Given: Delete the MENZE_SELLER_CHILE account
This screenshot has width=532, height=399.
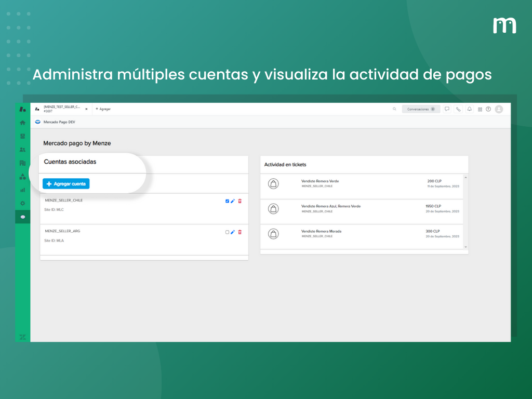Looking at the screenshot, I should pyautogui.click(x=240, y=201).
